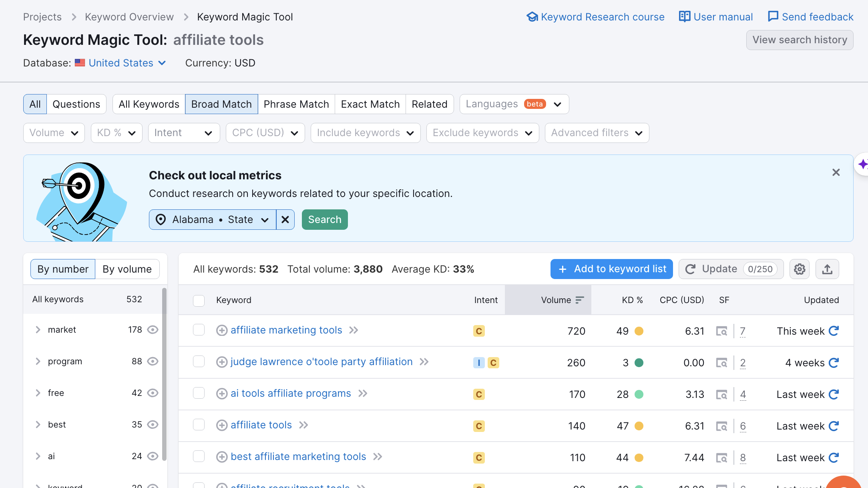The width and height of the screenshot is (868, 488).
Task: Open double-arrow next to best affiliate marketing tools
Action: 378,457
